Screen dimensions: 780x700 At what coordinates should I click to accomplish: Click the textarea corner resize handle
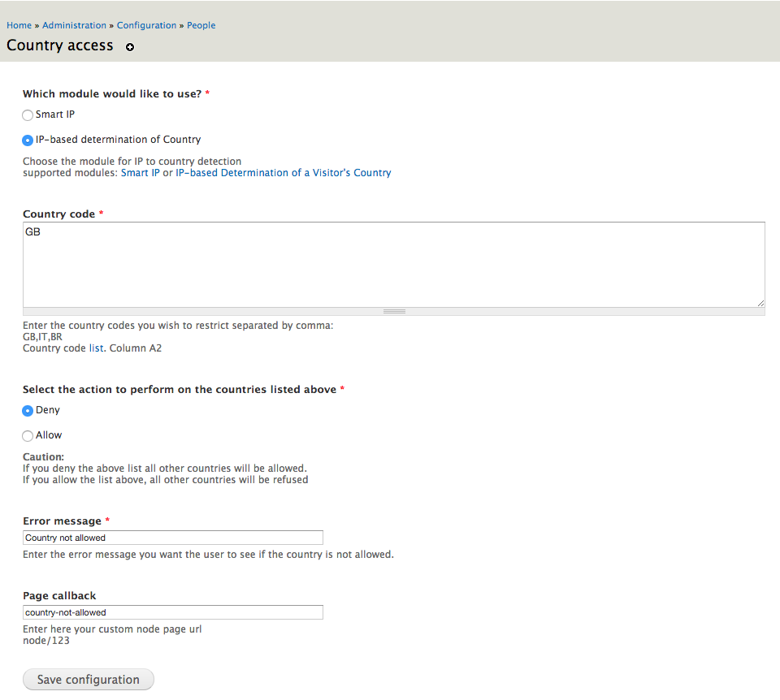tap(760, 303)
